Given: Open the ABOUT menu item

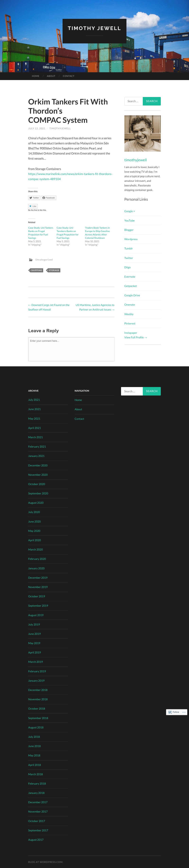Looking at the screenshot, I should click(x=51, y=76).
